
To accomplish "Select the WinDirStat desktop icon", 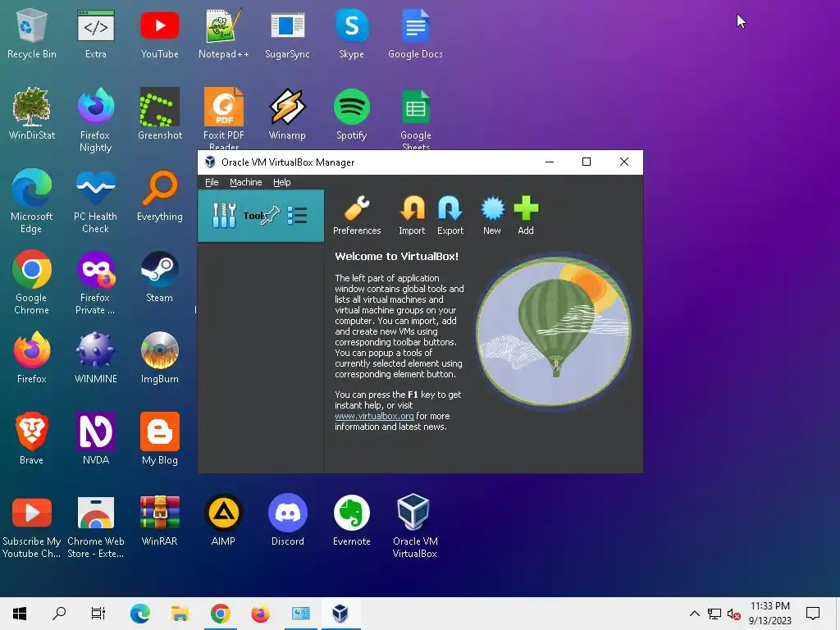I will coord(32,114).
